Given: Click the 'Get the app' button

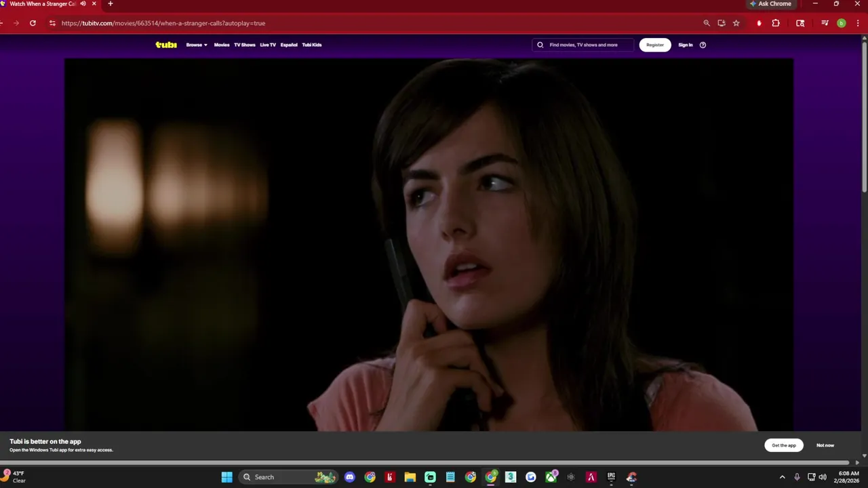Looking at the screenshot, I should pos(784,445).
